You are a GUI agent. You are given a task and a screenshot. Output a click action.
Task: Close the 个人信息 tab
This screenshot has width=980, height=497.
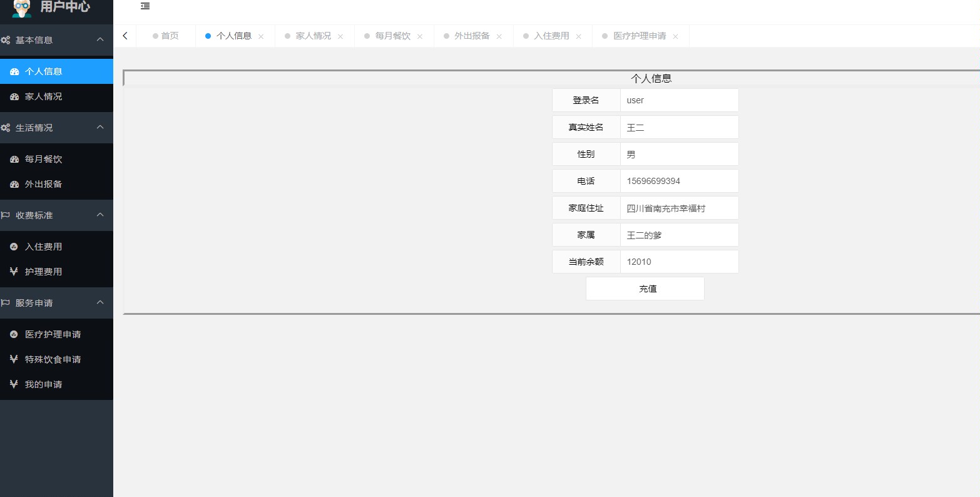pos(261,36)
